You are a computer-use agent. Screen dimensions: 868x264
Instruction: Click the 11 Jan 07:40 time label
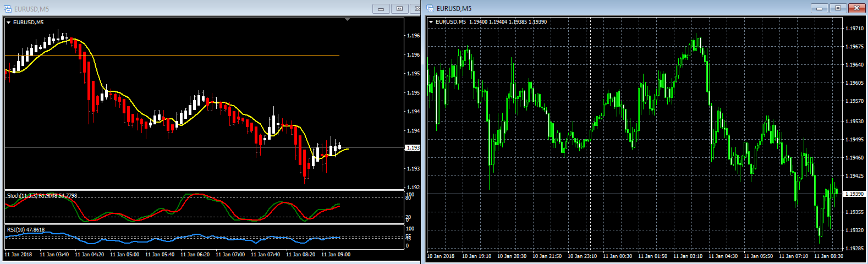pyautogui.click(x=265, y=255)
